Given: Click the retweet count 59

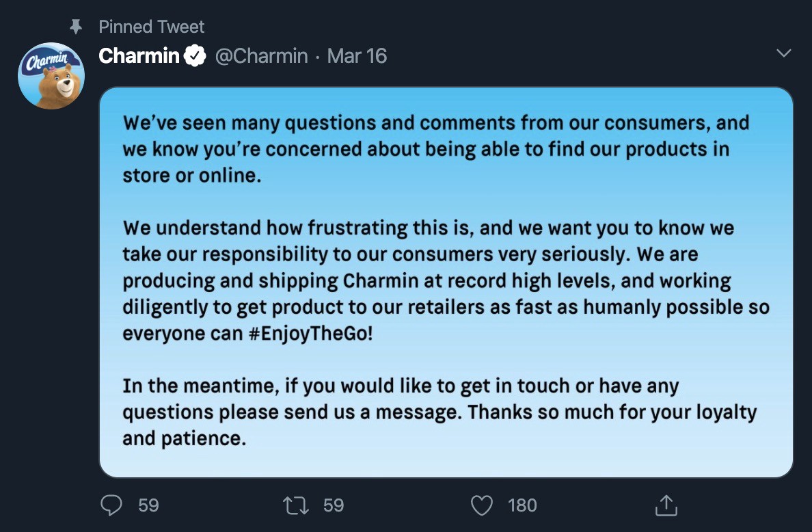Looking at the screenshot, I should 334,505.
